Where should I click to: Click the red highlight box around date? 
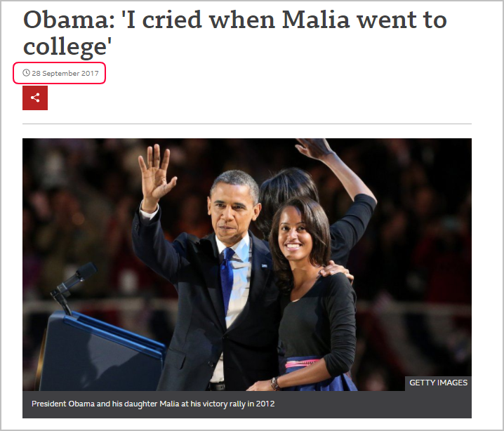[x=59, y=73]
